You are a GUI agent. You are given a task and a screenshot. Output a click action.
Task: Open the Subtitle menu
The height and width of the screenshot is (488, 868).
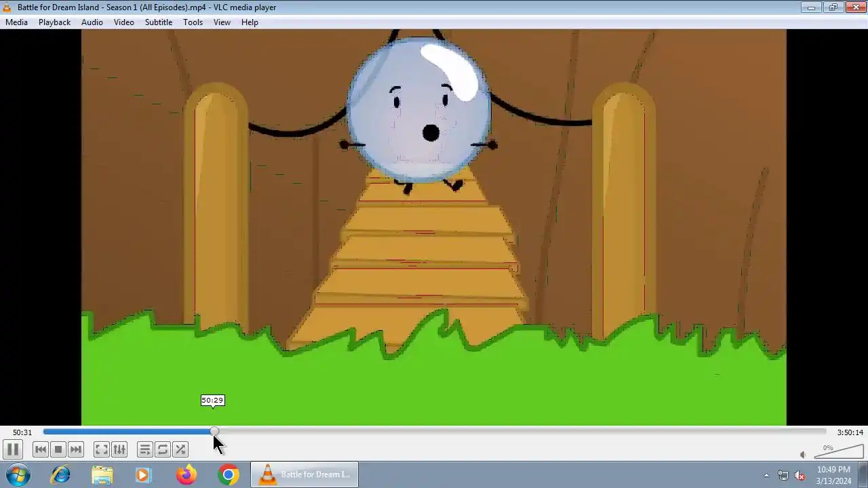(158, 22)
